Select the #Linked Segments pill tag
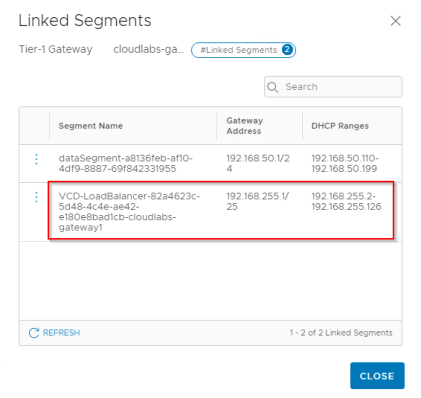This screenshot has width=421, height=398. point(243,50)
